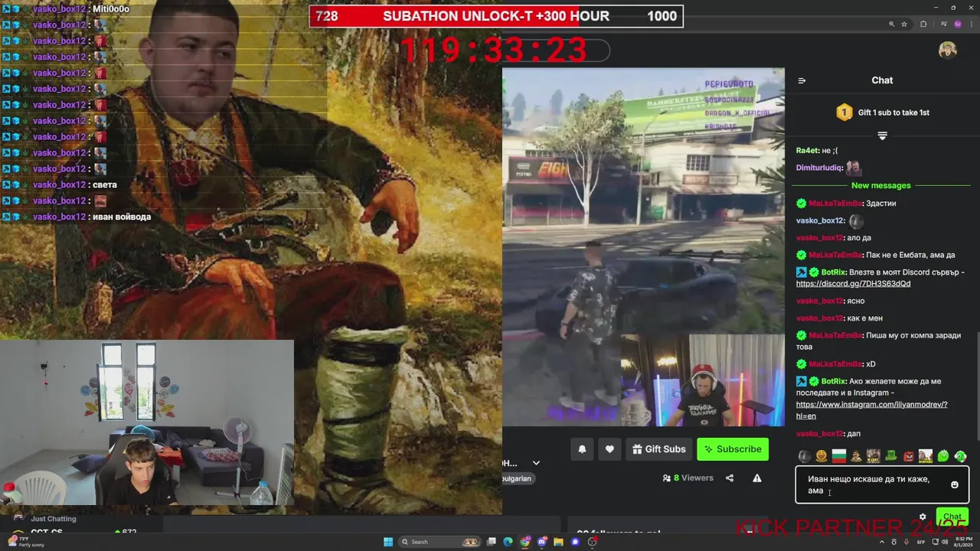Image resolution: width=980 pixels, height=551 pixels.
Task: Click the Bulgarian language tag
Action: tap(516, 478)
